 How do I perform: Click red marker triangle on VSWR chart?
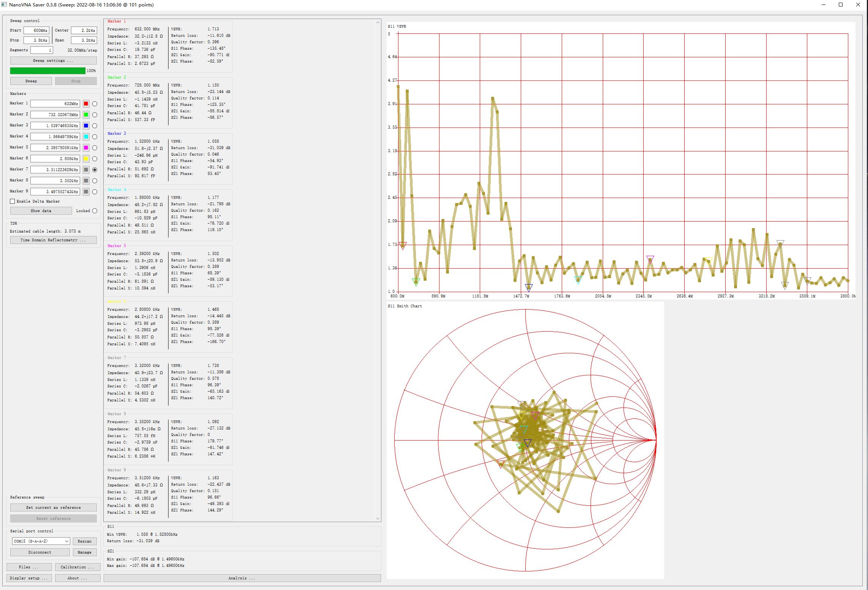click(x=403, y=245)
